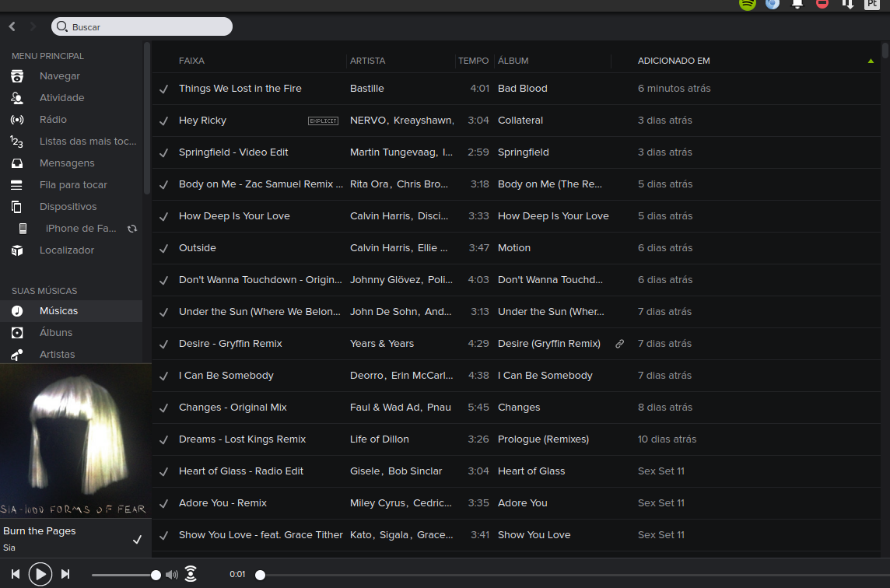Open the network arrows tray indicator

(847, 3)
